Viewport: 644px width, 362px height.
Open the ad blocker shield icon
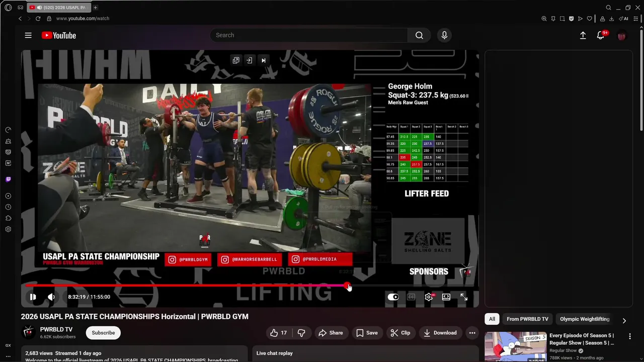pyautogui.click(x=571, y=19)
